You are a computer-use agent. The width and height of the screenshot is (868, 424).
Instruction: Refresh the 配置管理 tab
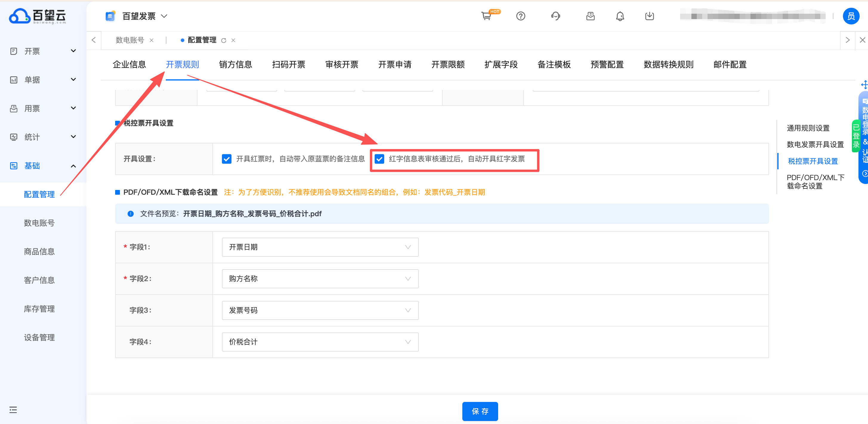pos(224,41)
